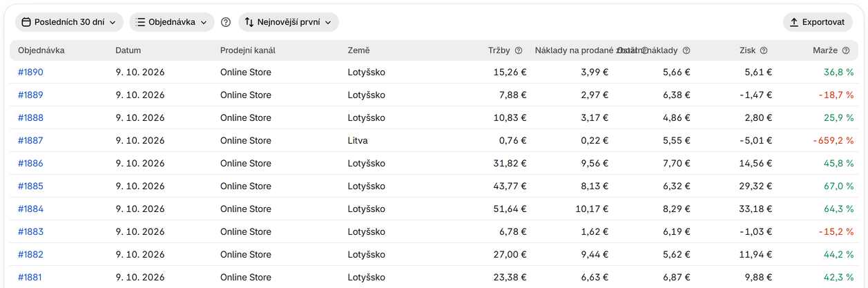Click Online Store in order #1887 row
868x288 pixels.
pyautogui.click(x=246, y=140)
